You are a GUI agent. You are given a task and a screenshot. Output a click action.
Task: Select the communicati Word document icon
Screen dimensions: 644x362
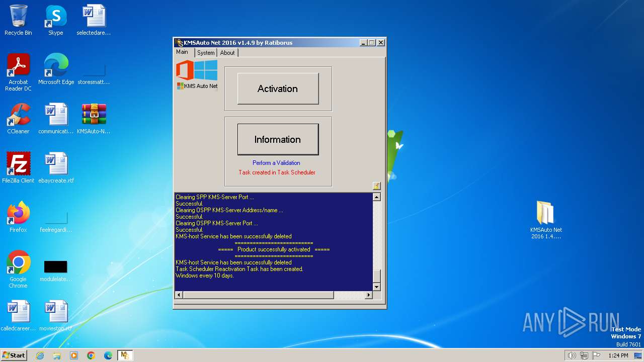point(56,119)
